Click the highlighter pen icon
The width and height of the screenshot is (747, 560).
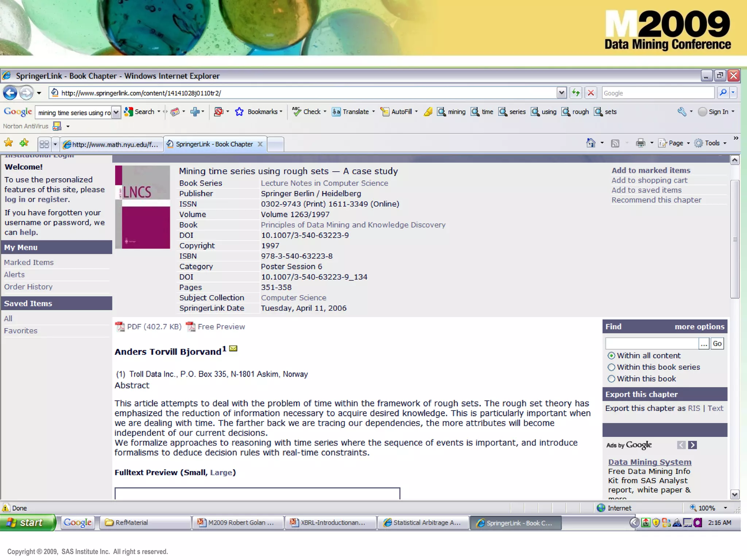[x=428, y=112]
